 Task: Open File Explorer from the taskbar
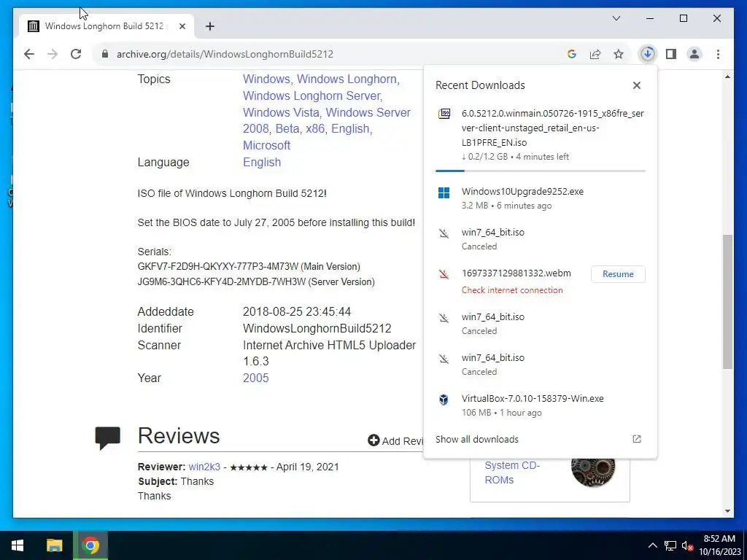(x=54, y=545)
